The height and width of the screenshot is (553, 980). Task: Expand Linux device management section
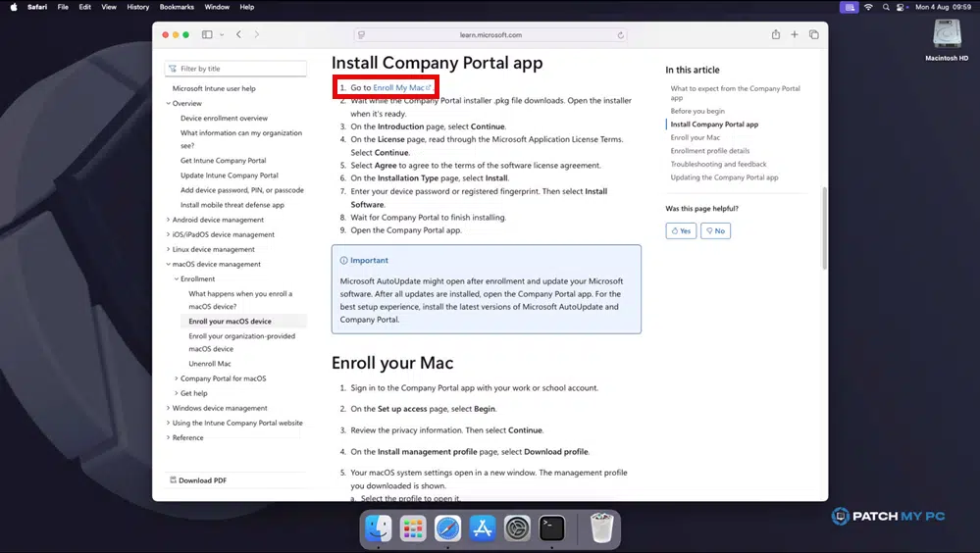click(x=168, y=249)
